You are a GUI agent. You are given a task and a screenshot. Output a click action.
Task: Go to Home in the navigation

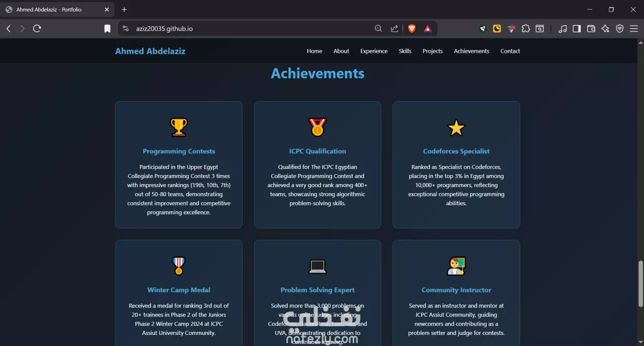tap(314, 51)
